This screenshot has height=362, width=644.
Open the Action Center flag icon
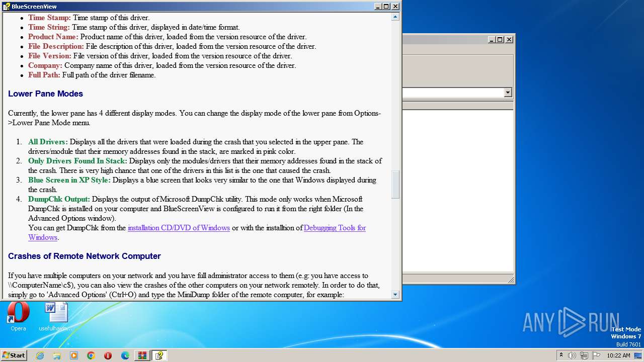click(596, 355)
